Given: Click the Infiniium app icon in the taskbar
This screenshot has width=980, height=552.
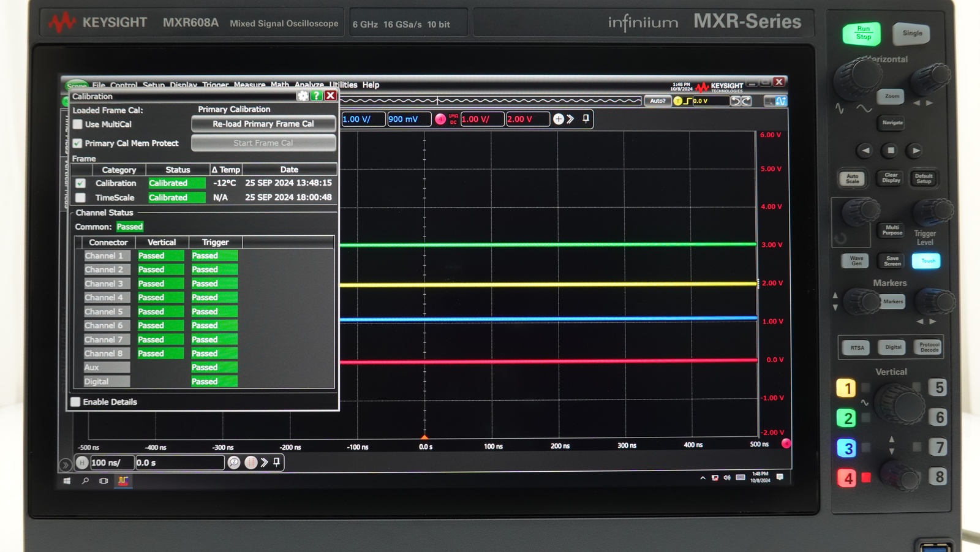Looking at the screenshot, I should [x=123, y=481].
